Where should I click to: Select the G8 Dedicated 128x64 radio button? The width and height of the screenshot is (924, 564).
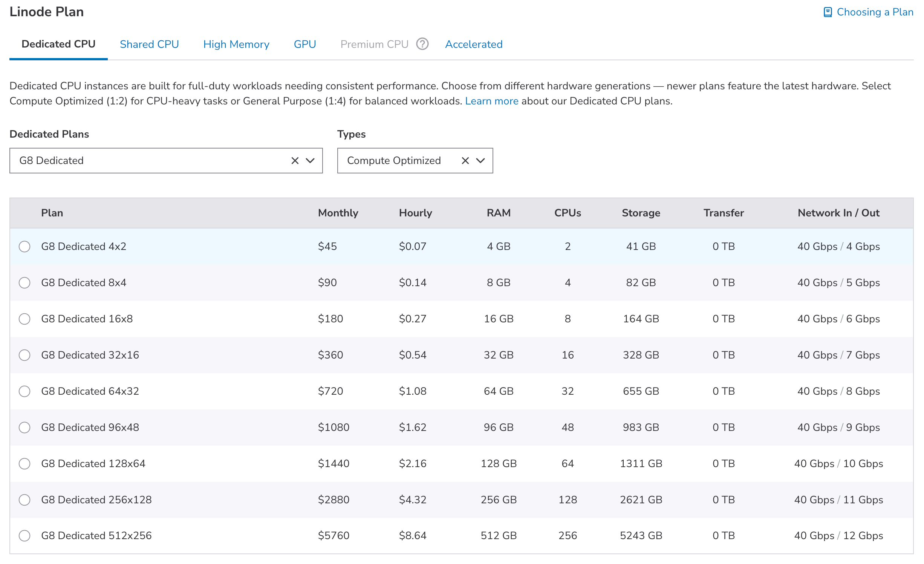24,464
